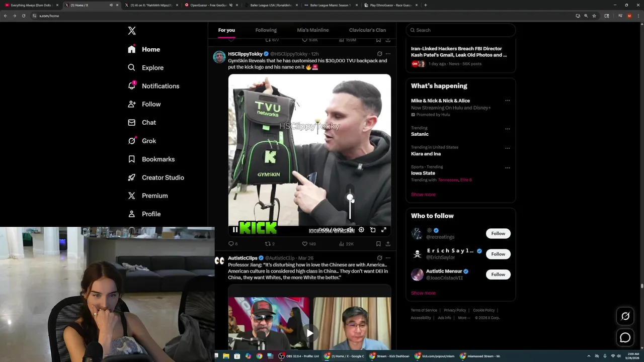This screenshot has height=362, width=644.
Task: Open video settings gear
Action: (x=361, y=230)
